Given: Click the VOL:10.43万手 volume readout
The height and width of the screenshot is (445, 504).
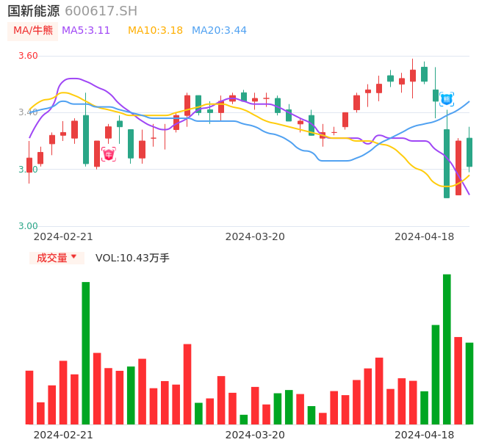Looking at the screenshot, I should click(x=132, y=258).
